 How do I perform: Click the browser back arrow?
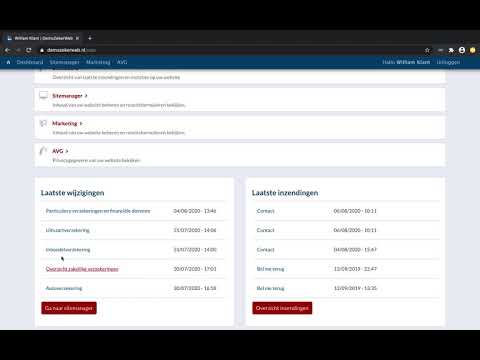(x=7, y=50)
